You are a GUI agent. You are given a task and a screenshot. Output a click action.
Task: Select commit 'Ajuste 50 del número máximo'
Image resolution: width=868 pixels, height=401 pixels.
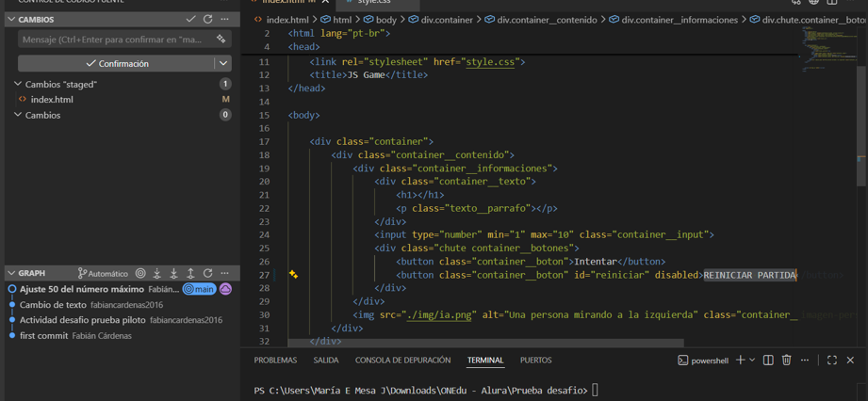(x=82, y=289)
